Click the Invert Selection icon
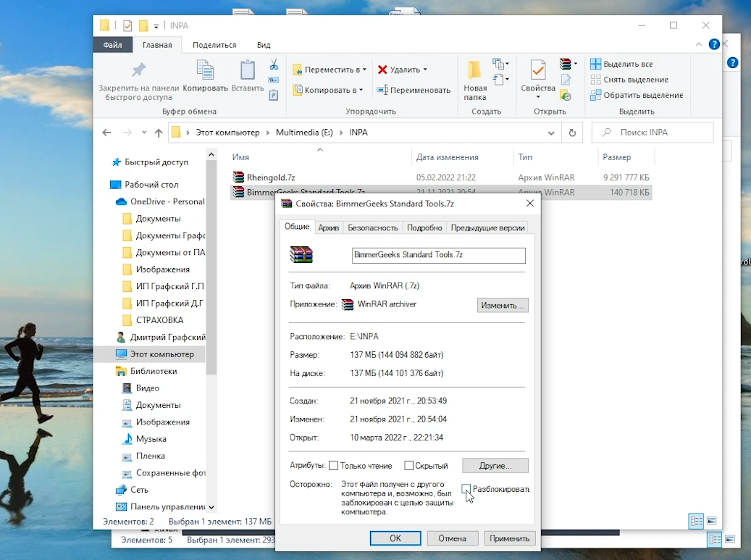Viewport: 751px width, 560px height. (595, 95)
